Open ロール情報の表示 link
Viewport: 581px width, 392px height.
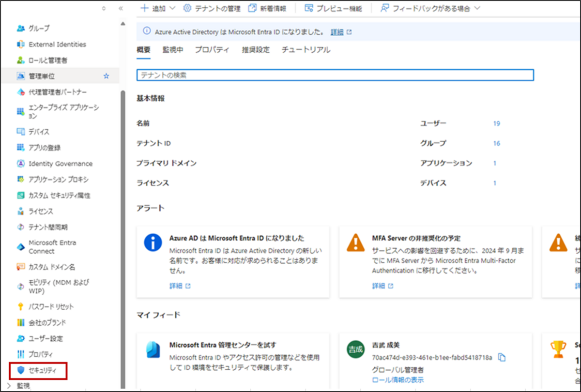[398, 379]
